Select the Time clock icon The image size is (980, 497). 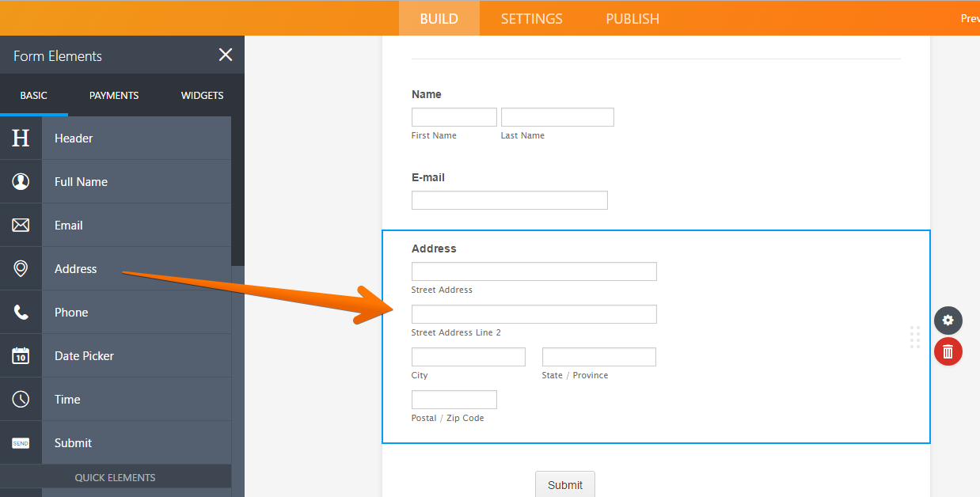coord(21,399)
